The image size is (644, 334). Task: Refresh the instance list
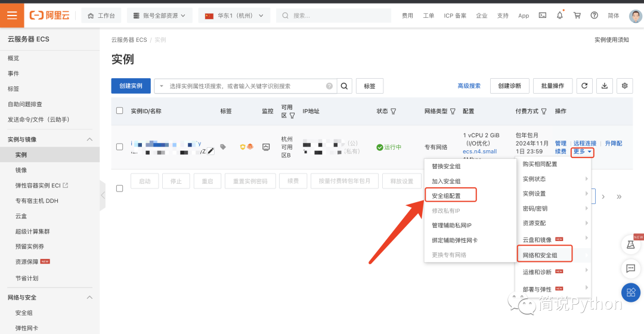(x=584, y=86)
